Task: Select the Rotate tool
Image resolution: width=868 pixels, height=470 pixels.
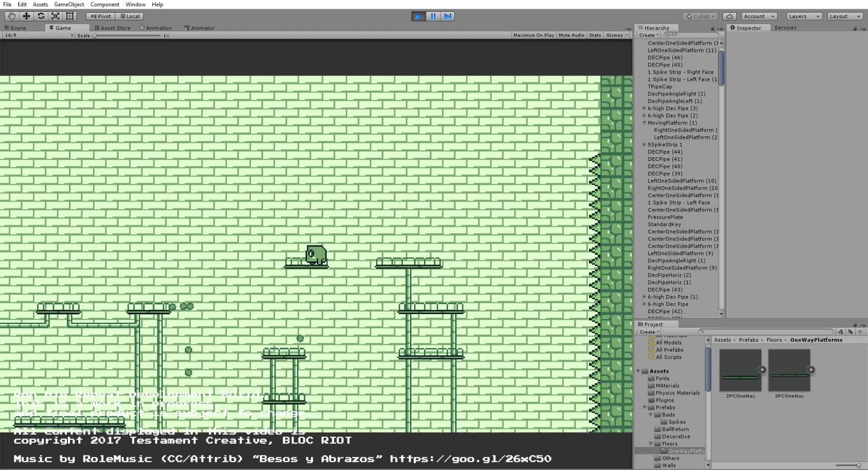Action: click(x=41, y=16)
